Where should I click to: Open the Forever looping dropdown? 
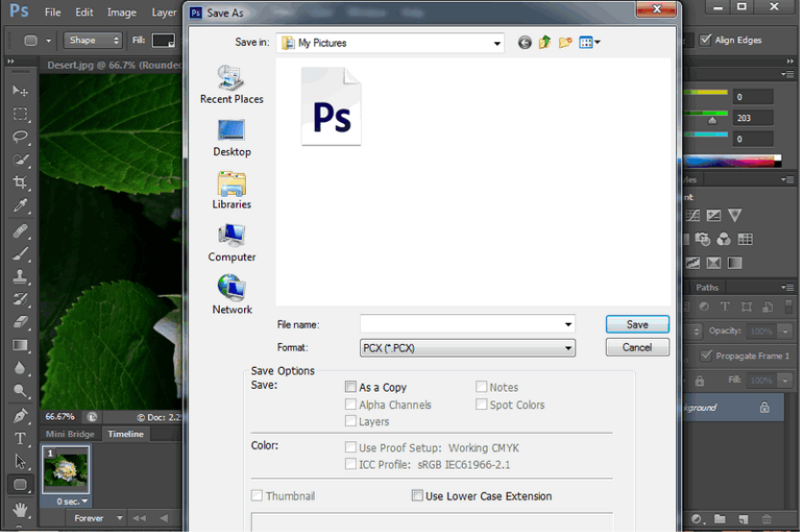click(98, 518)
